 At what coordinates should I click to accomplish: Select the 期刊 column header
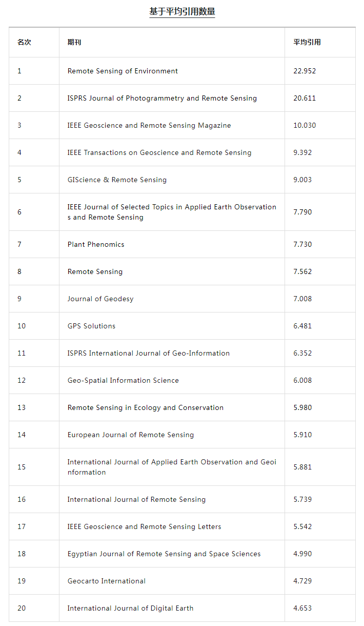click(x=74, y=42)
